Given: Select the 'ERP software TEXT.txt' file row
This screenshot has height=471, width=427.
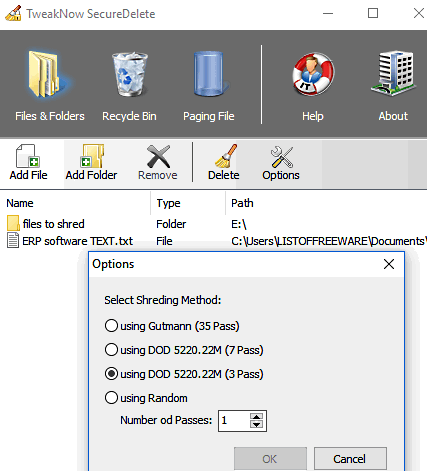Looking at the screenshot, I should 213,241.
